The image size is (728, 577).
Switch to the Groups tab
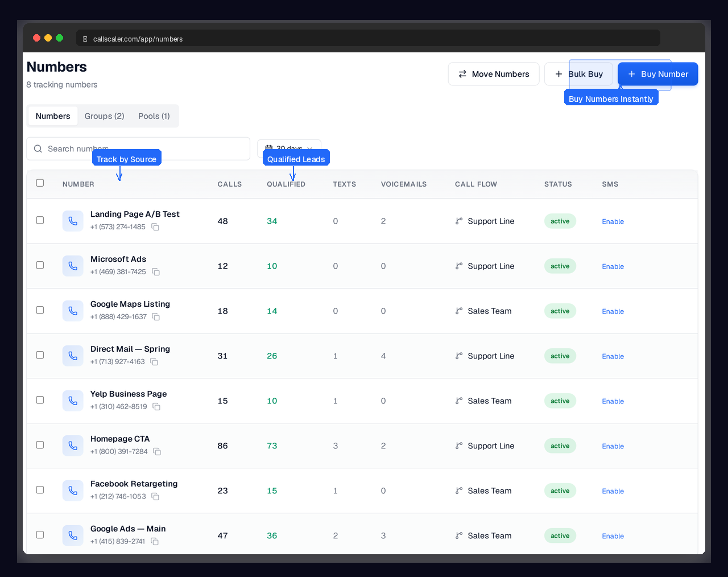[x=104, y=116]
